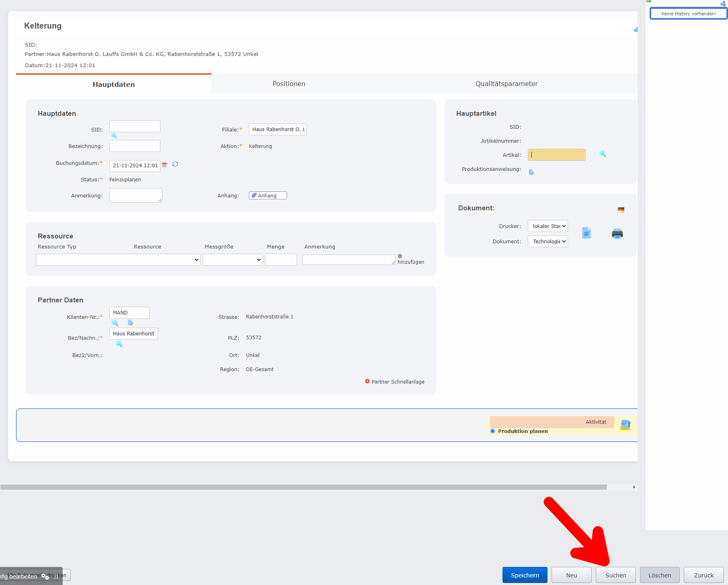This screenshot has width=728, height=585.
Task: Select the Produktion planen radio button
Action: [x=492, y=431]
